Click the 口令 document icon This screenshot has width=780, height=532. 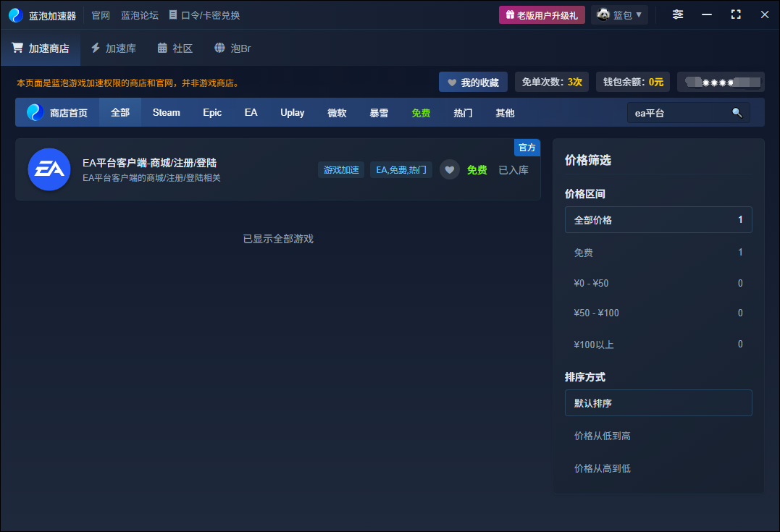tap(172, 15)
